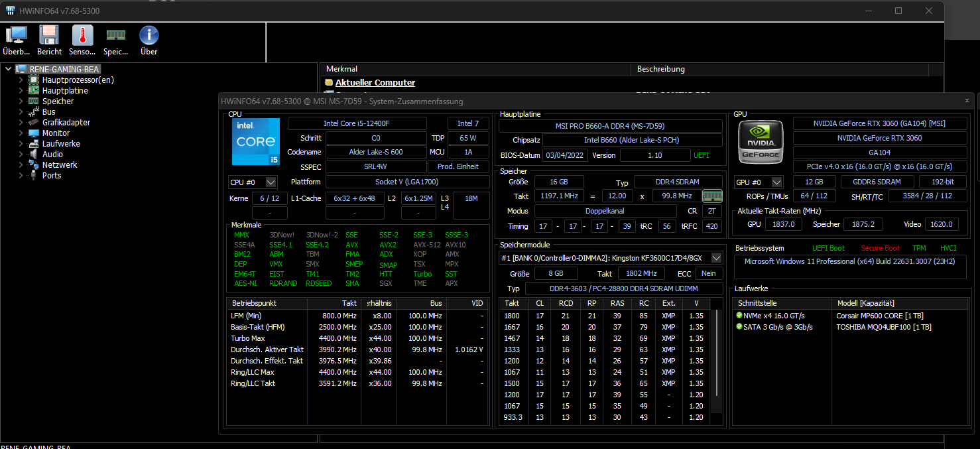
Task: Click the DDR4-3603 / PC4-28800 module type field
Action: pyautogui.click(x=624, y=289)
